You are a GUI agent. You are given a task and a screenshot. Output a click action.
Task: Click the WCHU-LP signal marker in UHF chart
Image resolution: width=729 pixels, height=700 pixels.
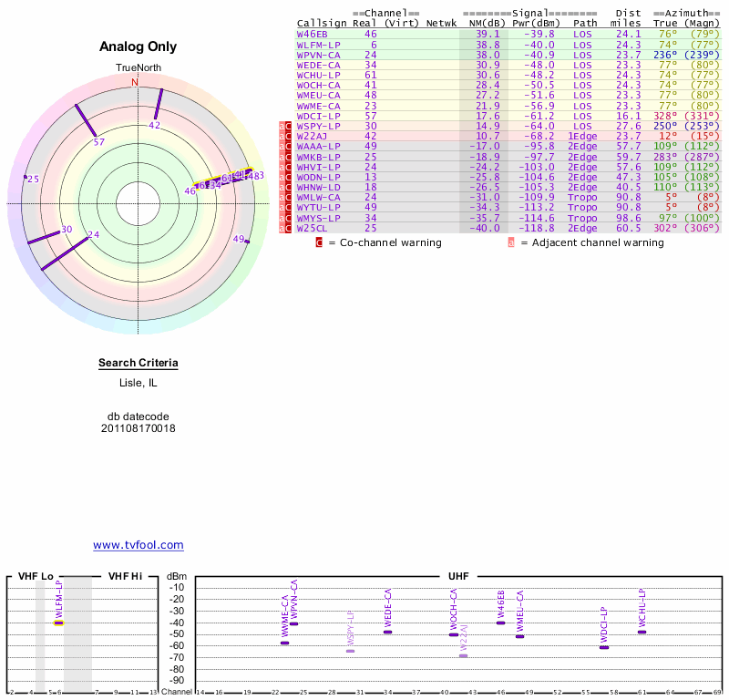coord(642,632)
